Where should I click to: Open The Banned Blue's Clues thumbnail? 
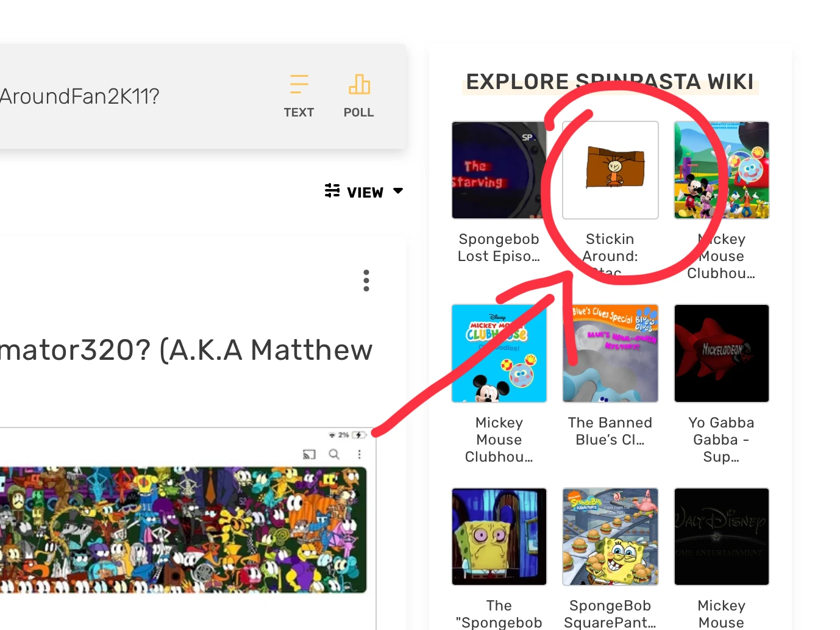[x=610, y=354]
